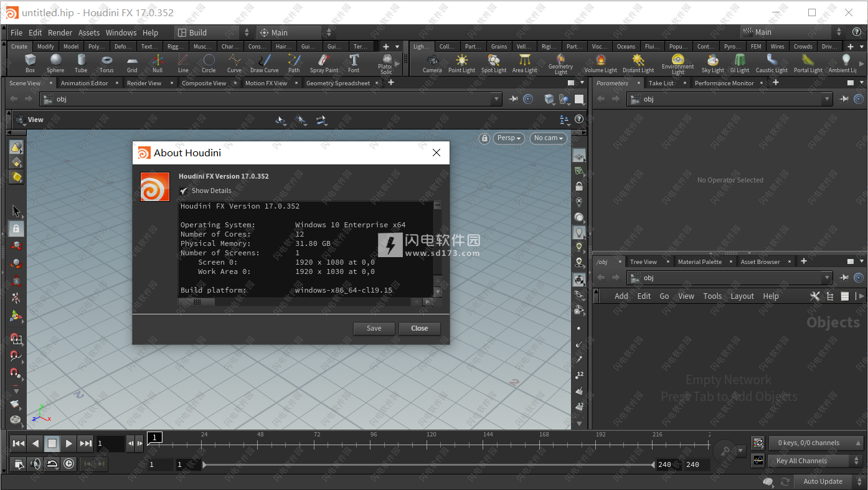Open the Main radial menu dropdown
This screenshot has height=490, width=868.
[296, 32]
